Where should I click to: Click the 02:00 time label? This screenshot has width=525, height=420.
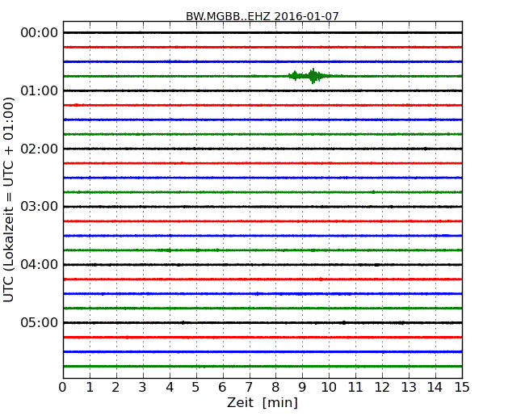[x=40, y=149]
